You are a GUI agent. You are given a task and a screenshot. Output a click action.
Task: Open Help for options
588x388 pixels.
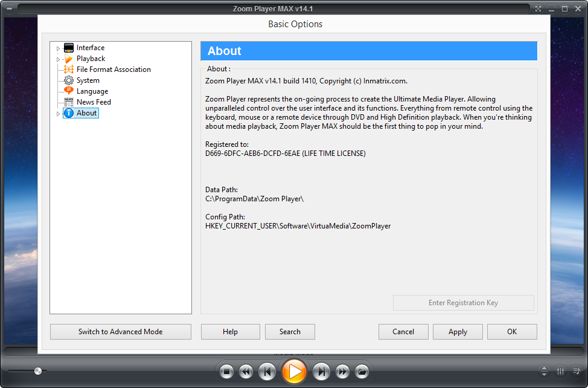tap(230, 332)
